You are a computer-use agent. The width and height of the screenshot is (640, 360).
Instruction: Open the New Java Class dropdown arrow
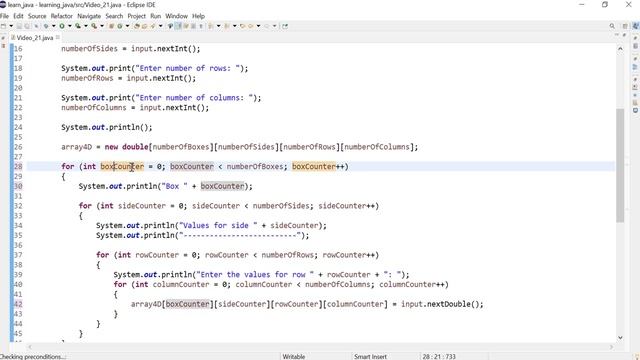(127, 26)
